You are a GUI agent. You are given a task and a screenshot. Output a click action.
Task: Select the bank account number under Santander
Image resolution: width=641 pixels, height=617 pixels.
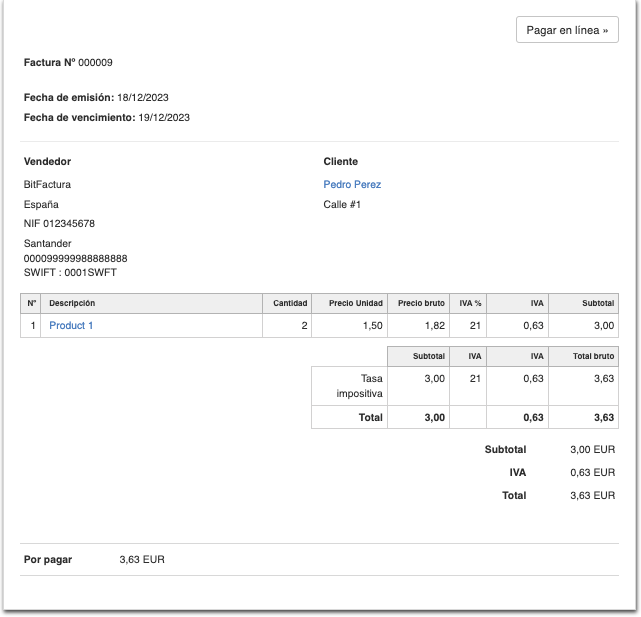click(75, 258)
